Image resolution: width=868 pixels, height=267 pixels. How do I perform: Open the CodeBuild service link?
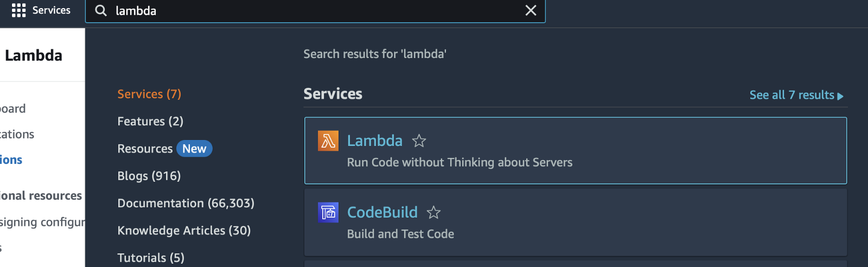(382, 212)
